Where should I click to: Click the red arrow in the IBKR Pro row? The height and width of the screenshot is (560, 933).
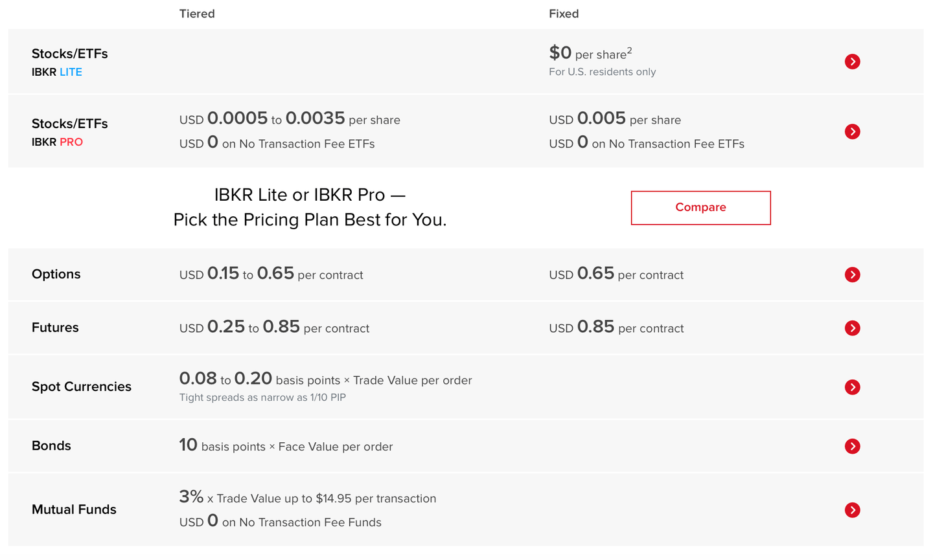coord(852,131)
